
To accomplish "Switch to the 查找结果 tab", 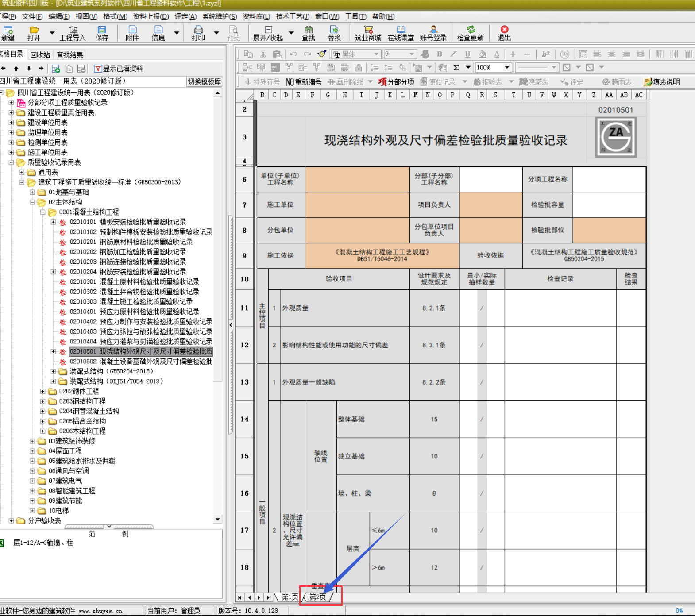I will pos(69,55).
